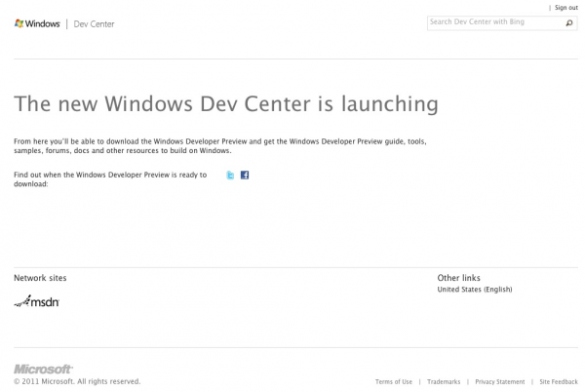Viewport: 585px width, 392px height.
Task: Sign out of the account
Action: pos(565,8)
